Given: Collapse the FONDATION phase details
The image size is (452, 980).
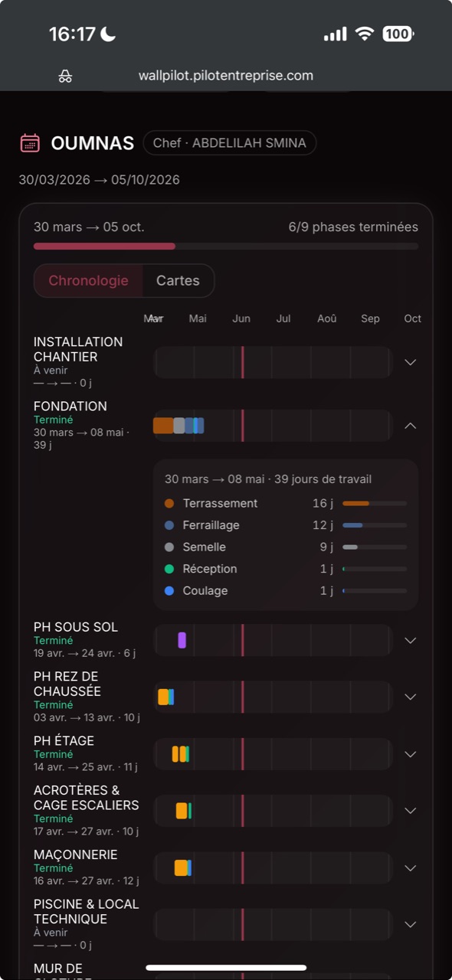Looking at the screenshot, I should (410, 426).
